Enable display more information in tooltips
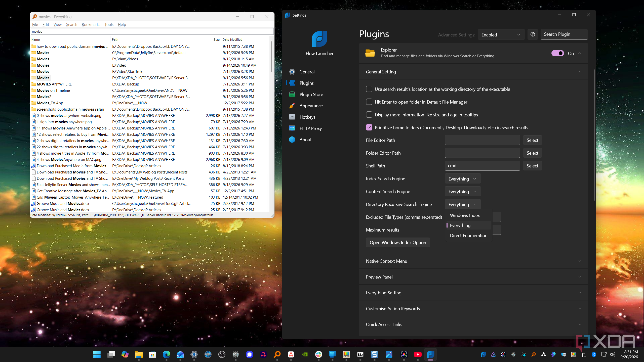The width and height of the screenshot is (644, 362). click(369, 115)
